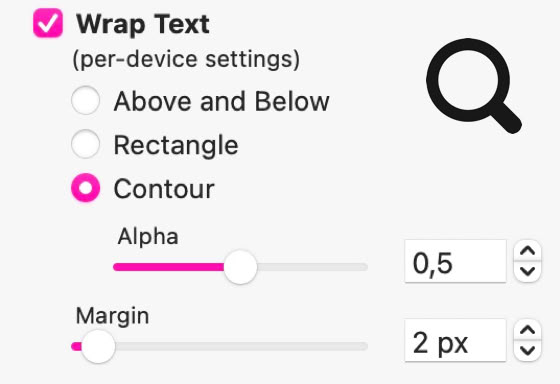Click the magnifying glass icon
Viewport: 560px width, 384px height.
[474, 86]
